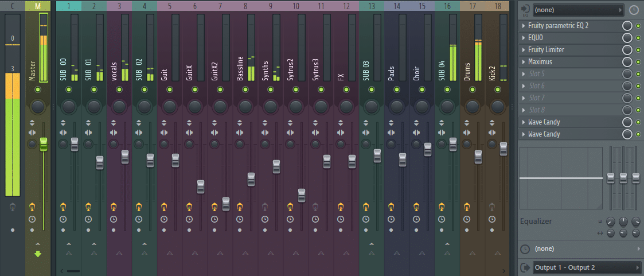The height and width of the screenshot is (276, 644).
Task: Select mixer track 13 header
Action: tap(372, 6)
